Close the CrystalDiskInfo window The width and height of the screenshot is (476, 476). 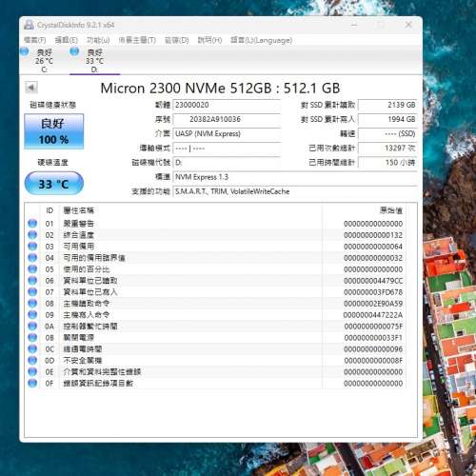coord(408,25)
